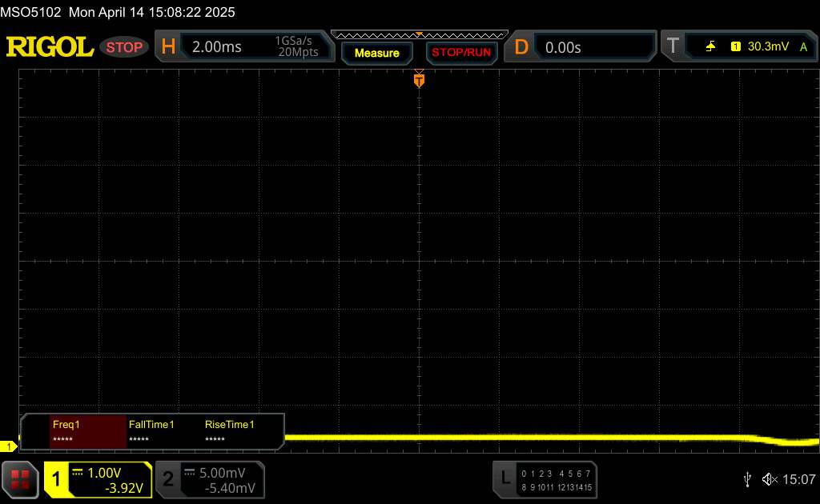Click the orange trigger position T marker
Image resolution: width=820 pixels, height=504 pixels.
click(x=419, y=80)
